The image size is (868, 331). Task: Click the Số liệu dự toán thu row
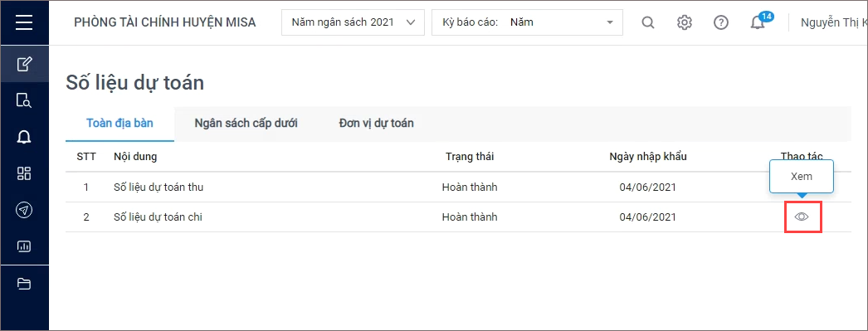(x=458, y=187)
